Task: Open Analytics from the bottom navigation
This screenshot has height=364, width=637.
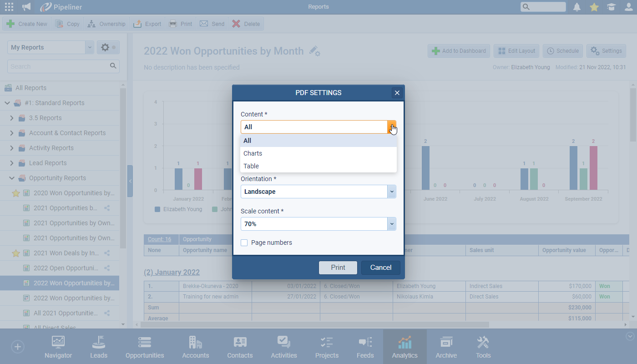Action: (x=404, y=347)
